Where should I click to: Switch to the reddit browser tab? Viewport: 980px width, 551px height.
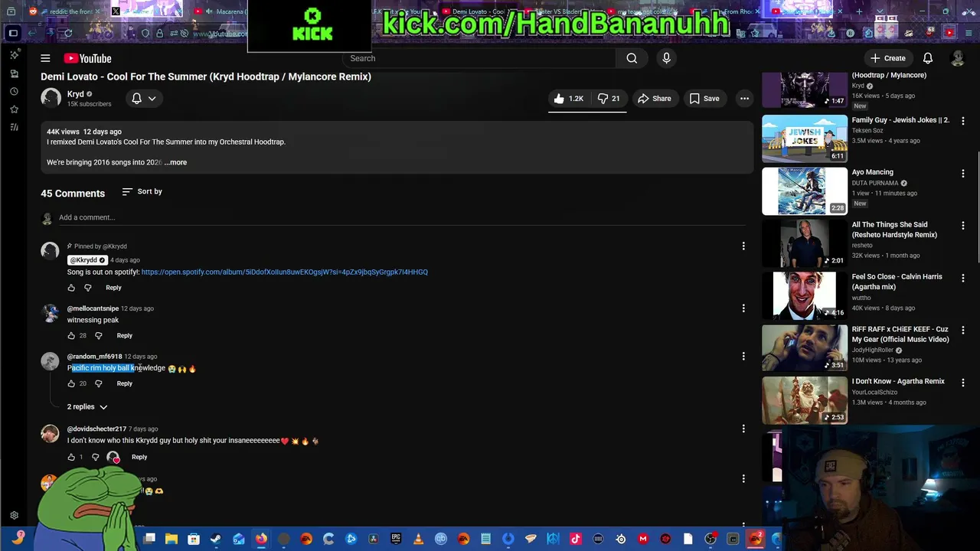[65, 11]
